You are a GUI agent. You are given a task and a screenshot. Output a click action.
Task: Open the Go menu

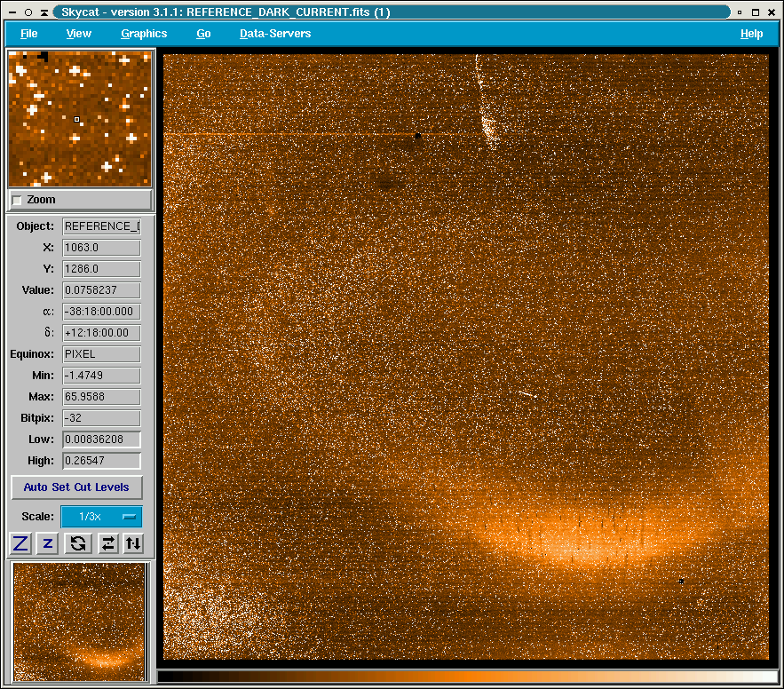point(203,34)
